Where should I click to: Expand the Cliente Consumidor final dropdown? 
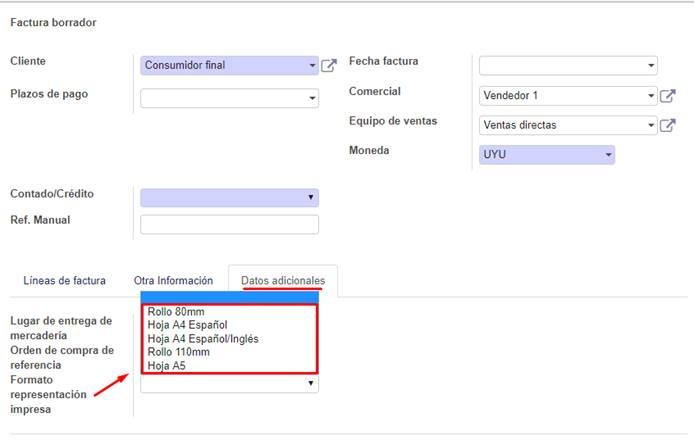pos(229,66)
